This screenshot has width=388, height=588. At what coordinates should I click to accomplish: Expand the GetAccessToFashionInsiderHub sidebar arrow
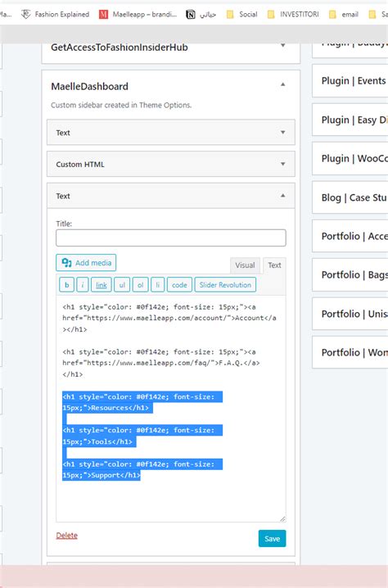283,45
